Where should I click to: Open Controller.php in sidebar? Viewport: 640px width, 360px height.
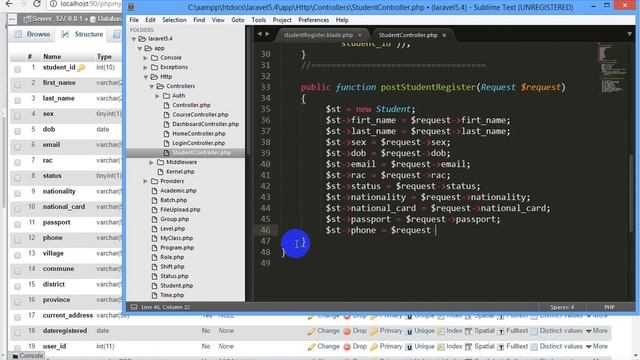tap(191, 105)
